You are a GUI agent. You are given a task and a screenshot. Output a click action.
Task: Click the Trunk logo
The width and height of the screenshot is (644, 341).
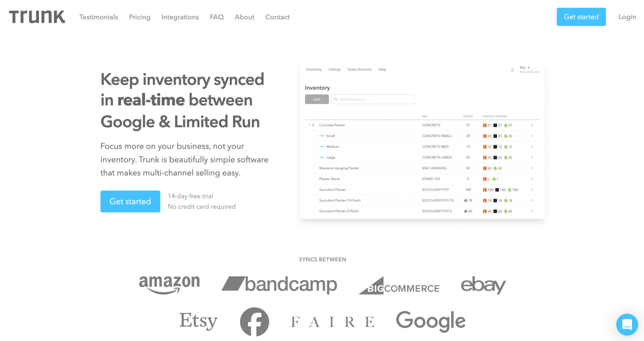coord(36,16)
